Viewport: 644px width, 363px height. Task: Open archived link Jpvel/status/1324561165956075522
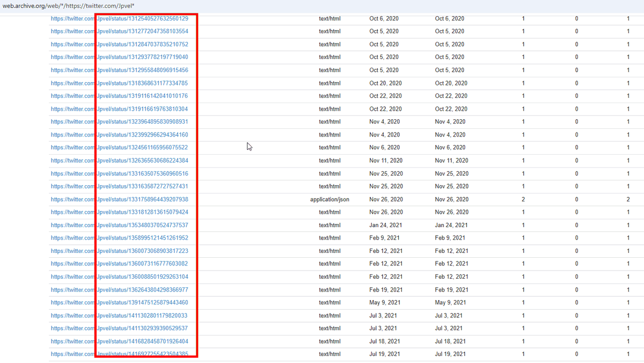120,147
